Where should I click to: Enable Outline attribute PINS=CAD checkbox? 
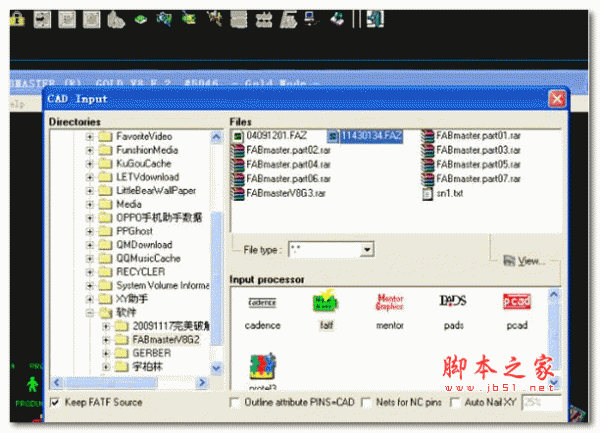coord(234,403)
